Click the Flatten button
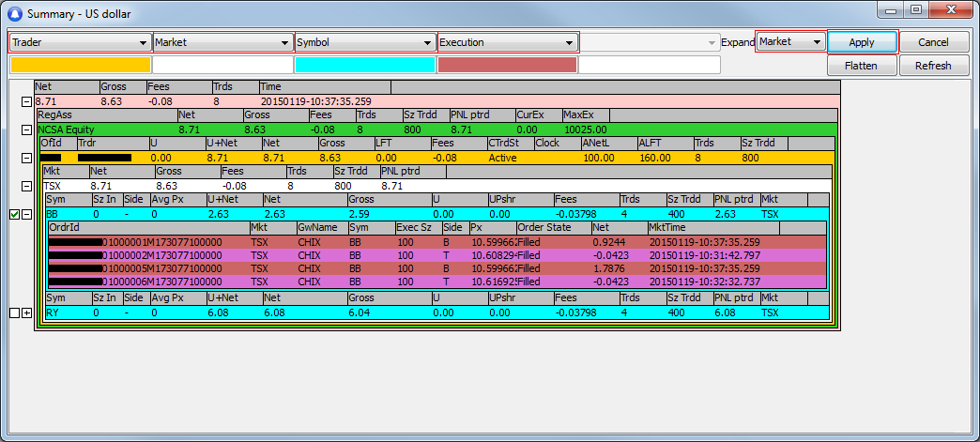The image size is (980, 442). point(861,66)
